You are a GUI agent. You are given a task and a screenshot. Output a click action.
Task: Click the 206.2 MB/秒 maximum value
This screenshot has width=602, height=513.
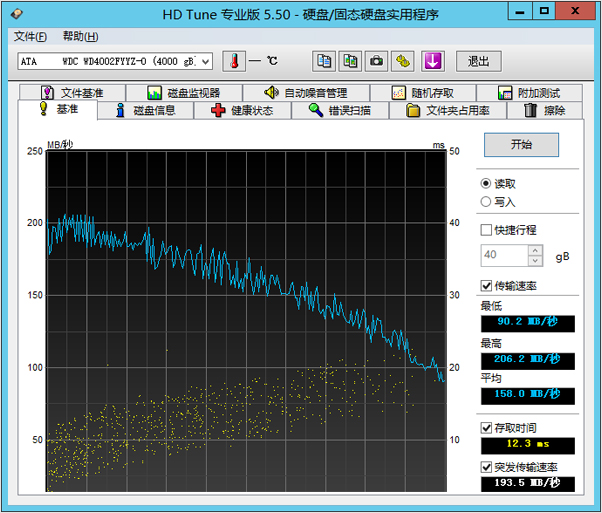click(x=528, y=361)
